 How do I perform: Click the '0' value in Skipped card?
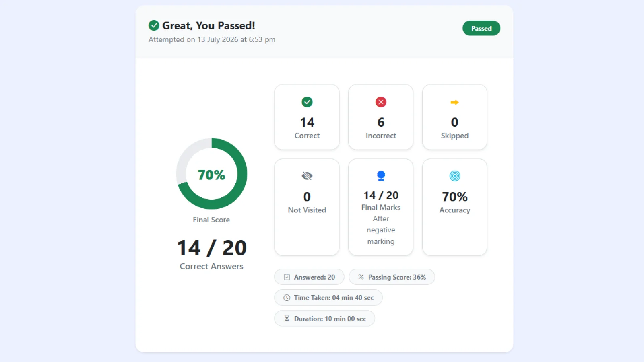point(454,122)
